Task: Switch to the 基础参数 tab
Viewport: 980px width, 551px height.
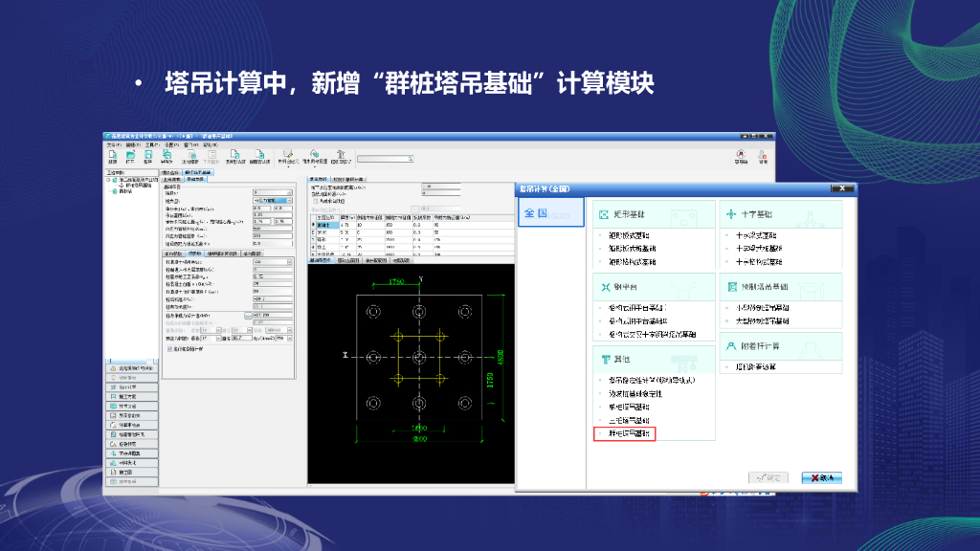Action: click(x=195, y=179)
